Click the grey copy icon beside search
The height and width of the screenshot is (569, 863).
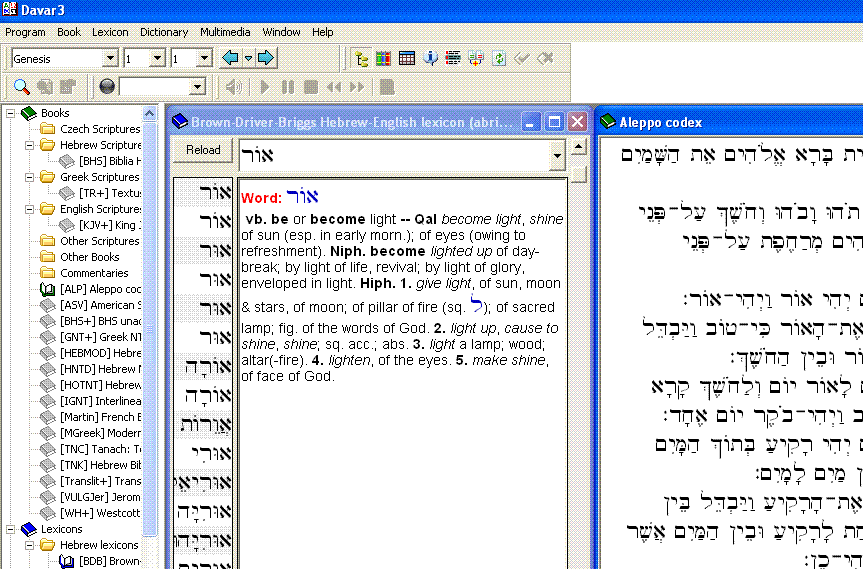pyautogui.click(x=45, y=86)
